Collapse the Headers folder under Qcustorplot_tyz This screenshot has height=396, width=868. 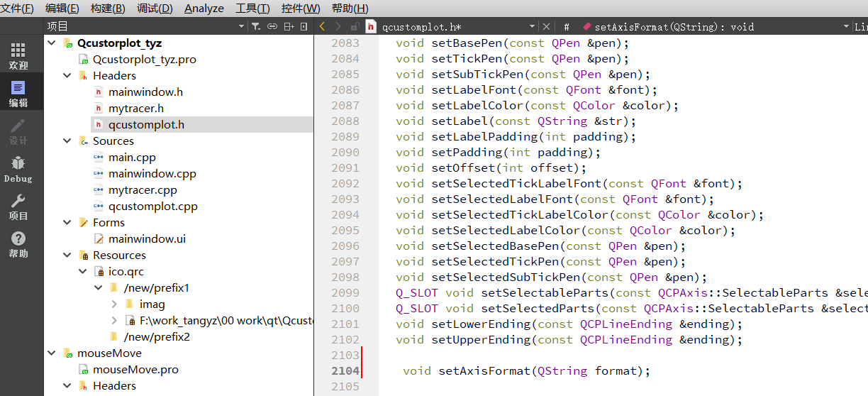pos(67,76)
